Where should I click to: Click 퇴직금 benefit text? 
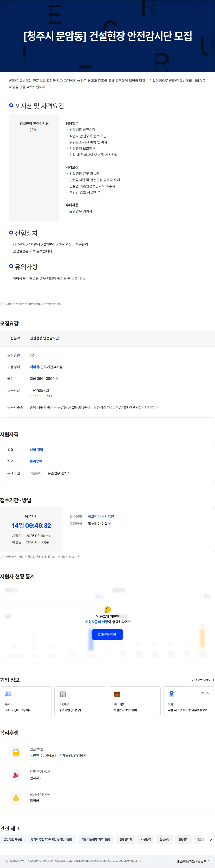(34, 801)
